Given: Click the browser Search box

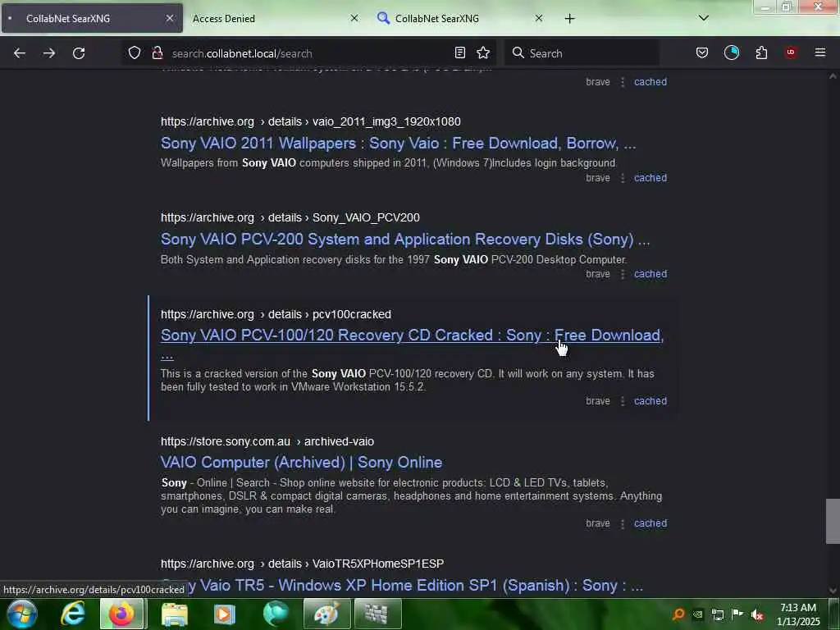Looking at the screenshot, I should tap(582, 53).
